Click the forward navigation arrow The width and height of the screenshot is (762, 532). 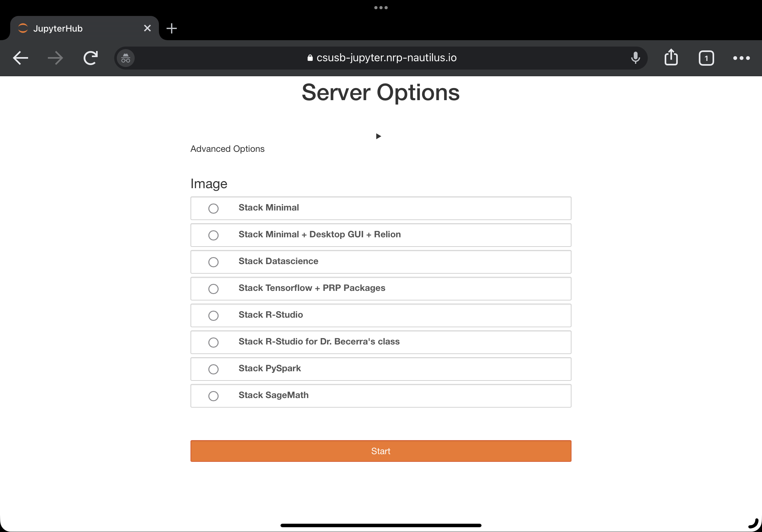[x=55, y=58]
